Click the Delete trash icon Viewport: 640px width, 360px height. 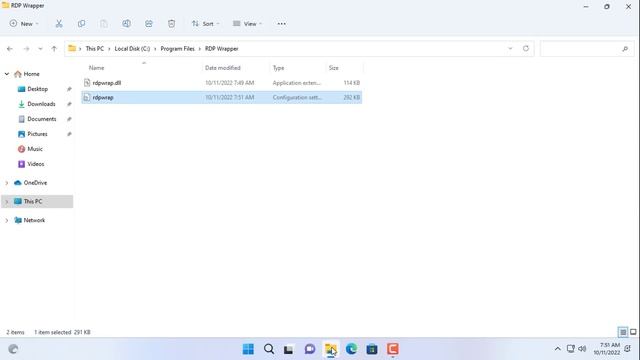click(171, 24)
